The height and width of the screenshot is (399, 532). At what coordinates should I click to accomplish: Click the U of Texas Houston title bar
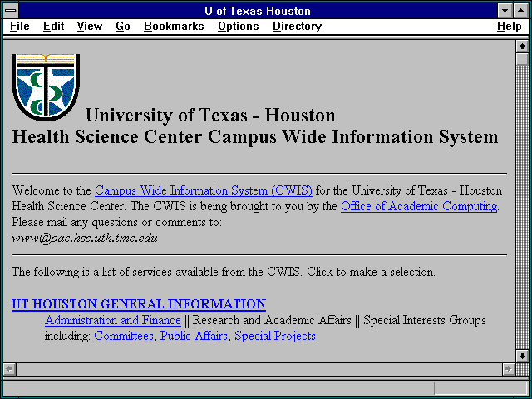[258, 11]
